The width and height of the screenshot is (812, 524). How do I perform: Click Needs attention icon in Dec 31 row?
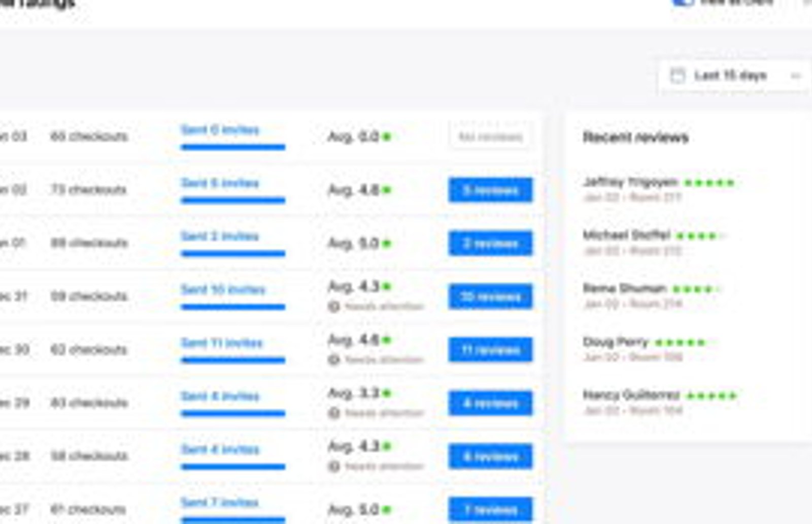(333, 306)
